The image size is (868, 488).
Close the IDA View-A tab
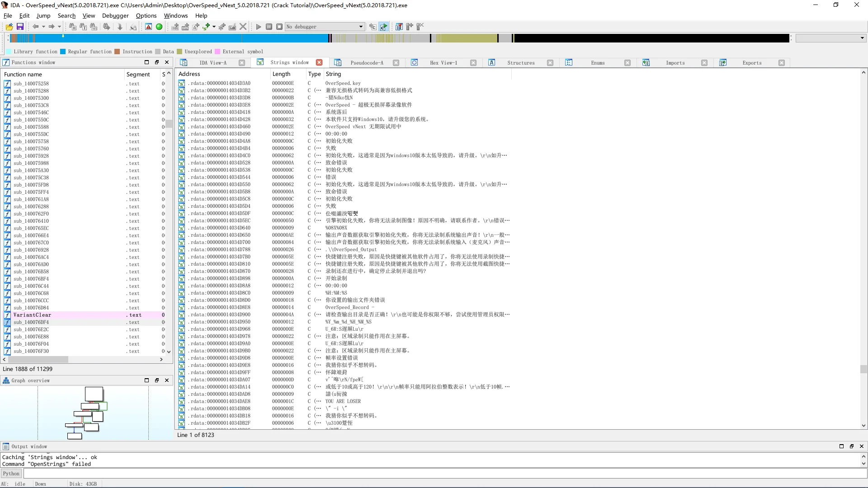pyautogui.click(x=242, y=63)
